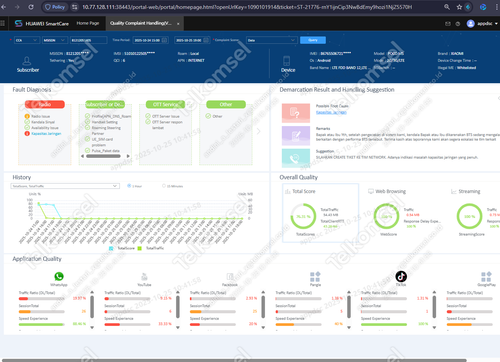
Task: Reload the page with browser refresh button
Action: click(x=31, y=7)
